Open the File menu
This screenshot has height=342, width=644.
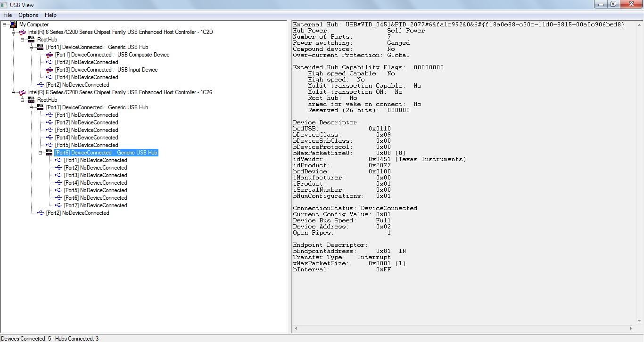click(8, 15)
